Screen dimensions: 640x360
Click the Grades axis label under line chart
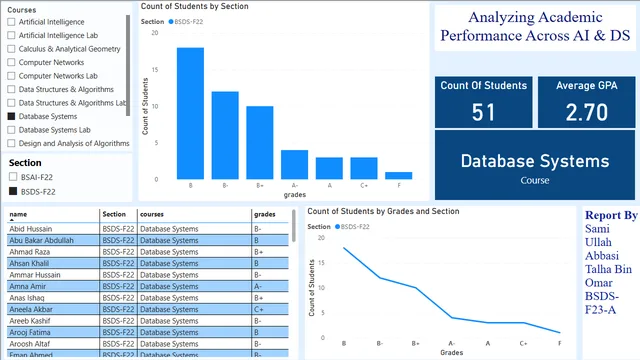(451, 352)
